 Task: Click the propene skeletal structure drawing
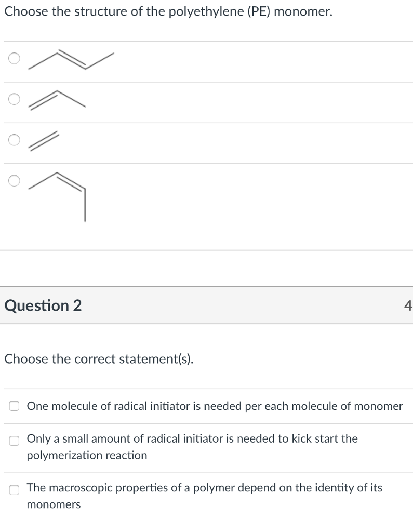[x=57, y=100]
